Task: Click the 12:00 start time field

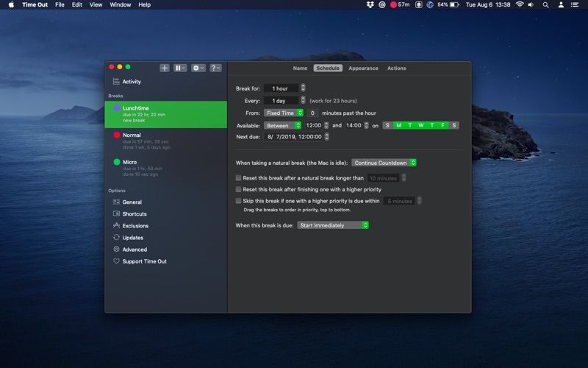Action: click(314, 125)
